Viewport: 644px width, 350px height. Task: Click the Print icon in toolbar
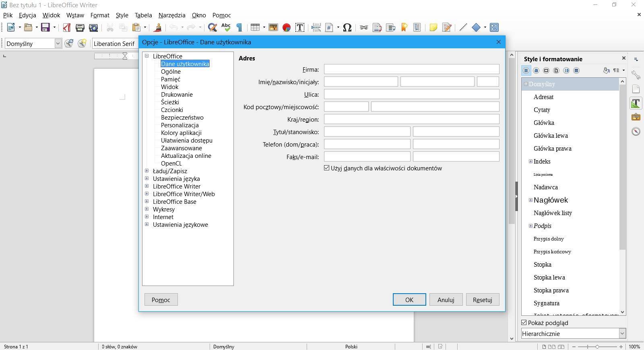[80, 27]
